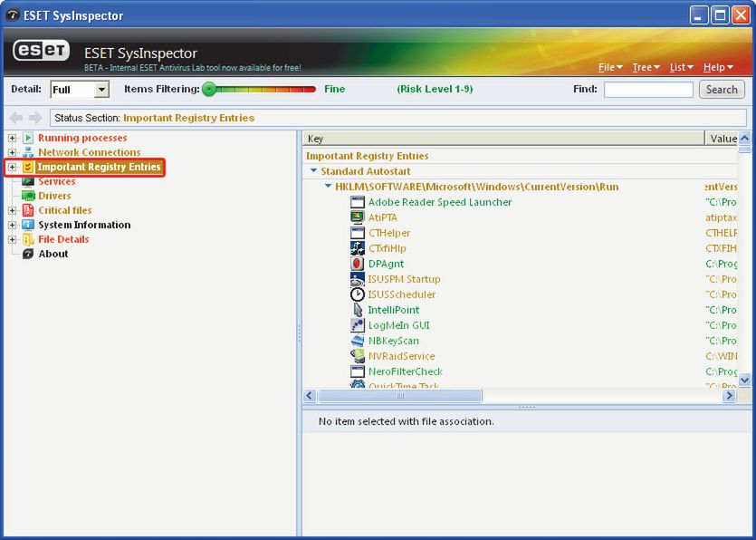Click the Adobe Reader Speed Launcher icon

pos(358,202)
